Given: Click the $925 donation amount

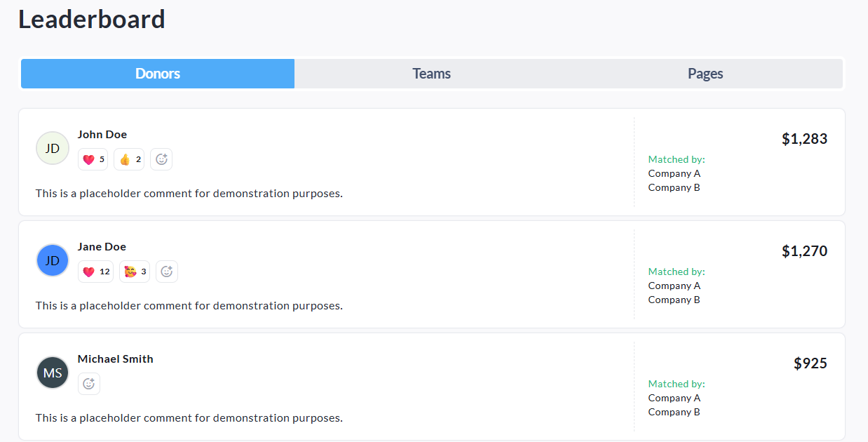Looking at the screenshot, I should 810,363.
